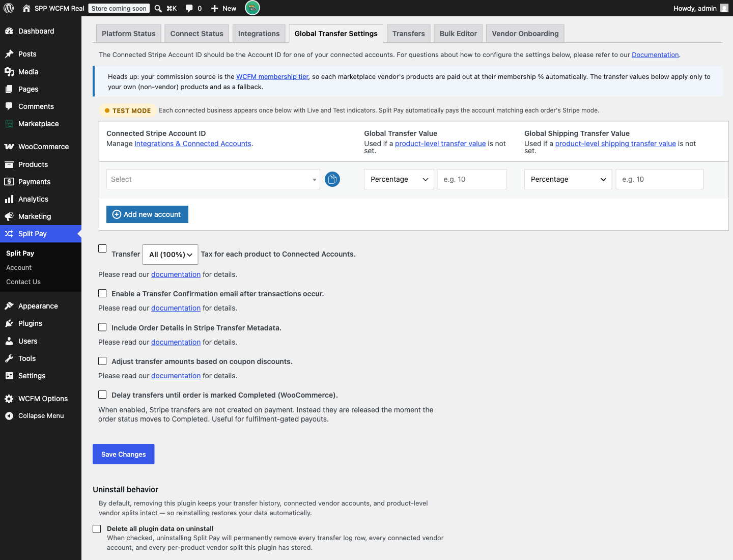Click the Global Transfer Value amount field
The image size is (733, 560).
tap(472, 179)
